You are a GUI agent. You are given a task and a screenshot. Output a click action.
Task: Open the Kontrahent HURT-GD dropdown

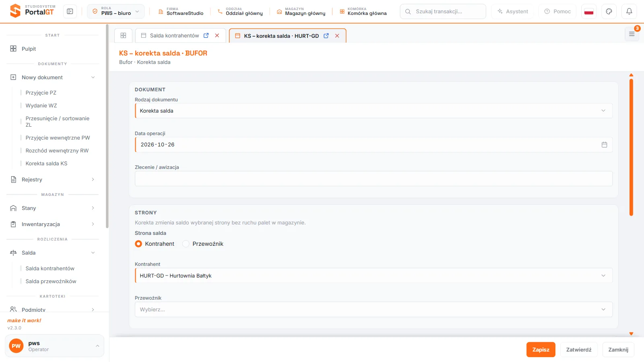tap(374, 276)
